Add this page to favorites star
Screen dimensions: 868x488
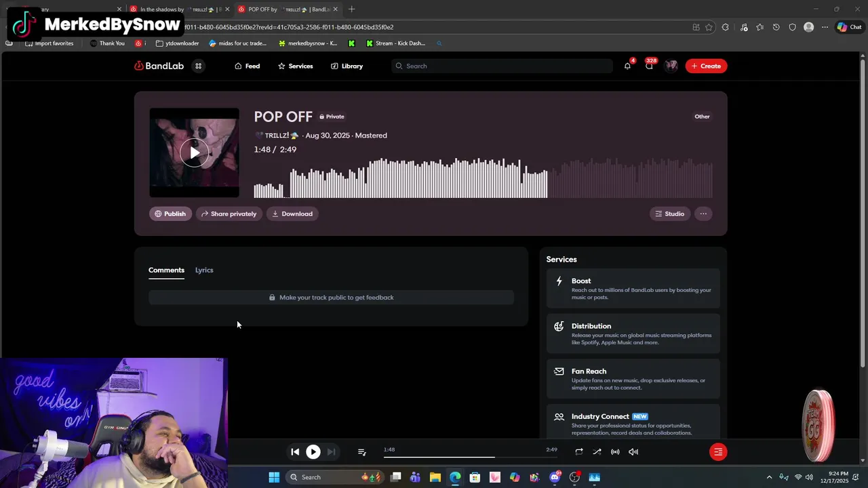[709, 27]
